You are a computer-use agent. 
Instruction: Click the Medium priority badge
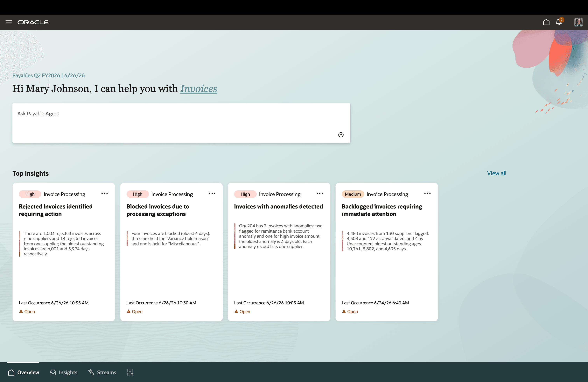click(x=353, y=194)
